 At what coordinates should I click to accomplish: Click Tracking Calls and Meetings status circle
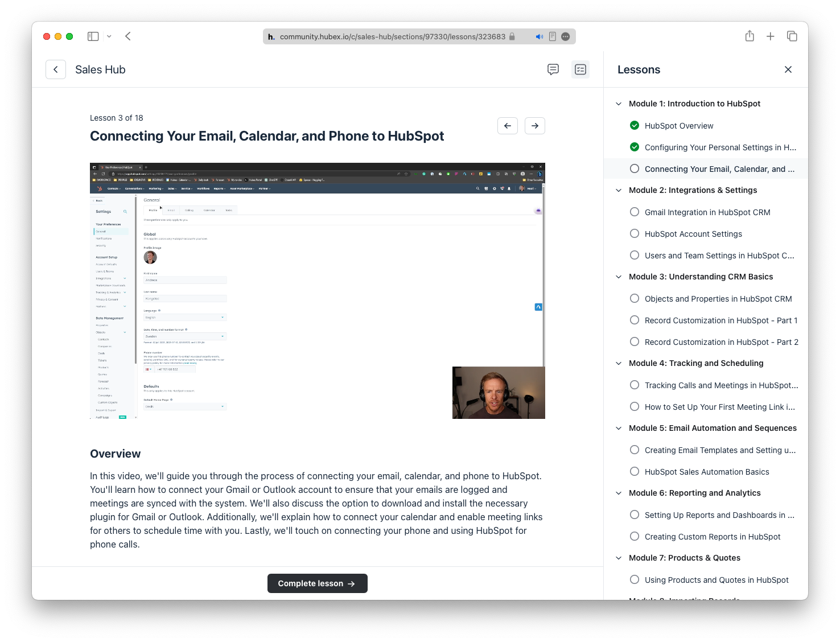pos(635,385)
